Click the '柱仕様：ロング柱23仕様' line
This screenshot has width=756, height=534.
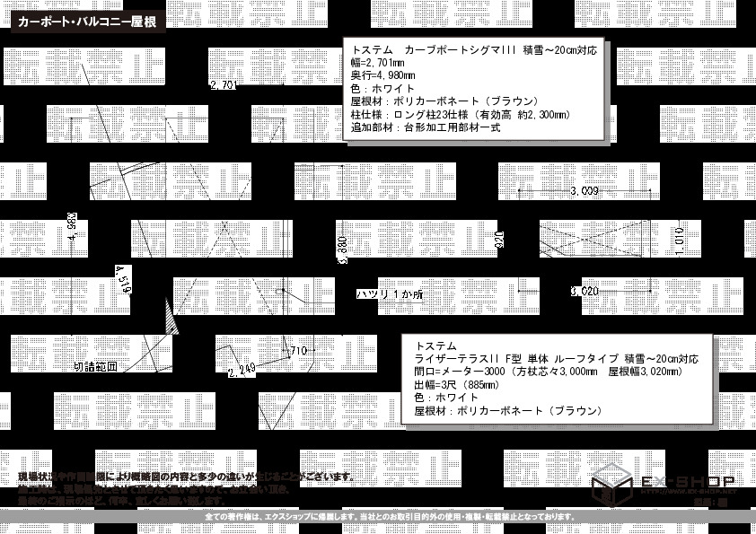tap(461, 115)
